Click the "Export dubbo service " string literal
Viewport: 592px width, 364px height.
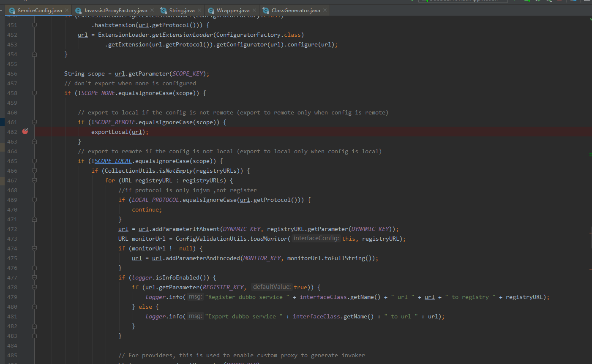coord(244,316)
